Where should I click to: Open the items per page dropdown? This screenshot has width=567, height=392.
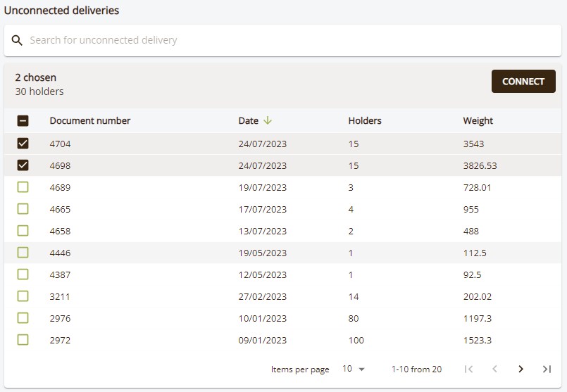(x=354, y=369)
